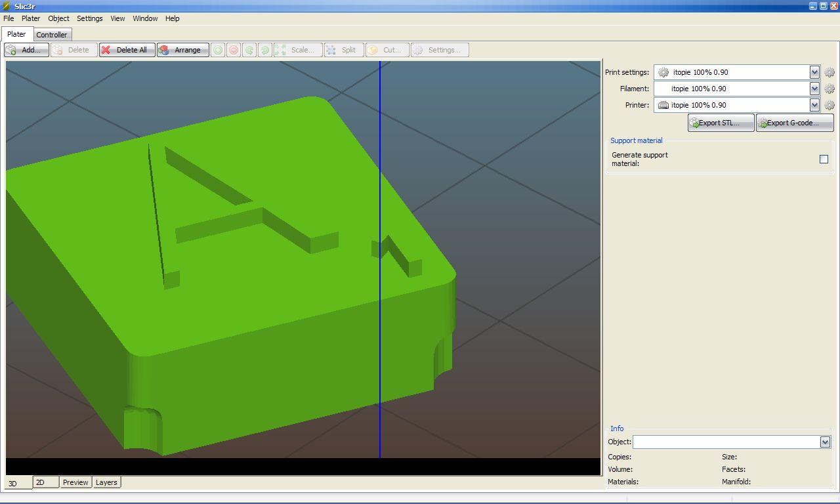Switch to the Layers view tab
The width and height of the screenshot is (840, 504).
pyautogui.click(x=106, y=482)
